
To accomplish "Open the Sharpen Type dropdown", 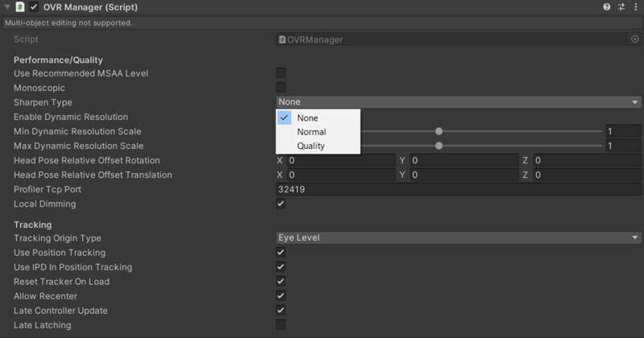I will click(457, 102).
